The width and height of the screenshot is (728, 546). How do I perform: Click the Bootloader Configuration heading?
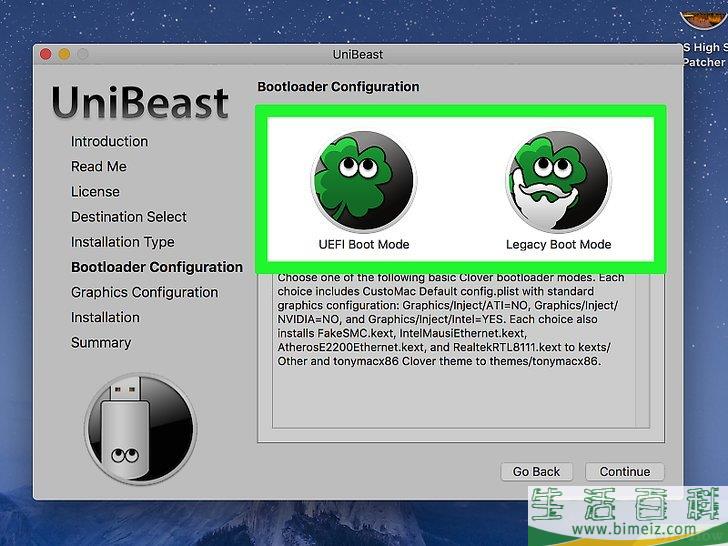point(338,87)
